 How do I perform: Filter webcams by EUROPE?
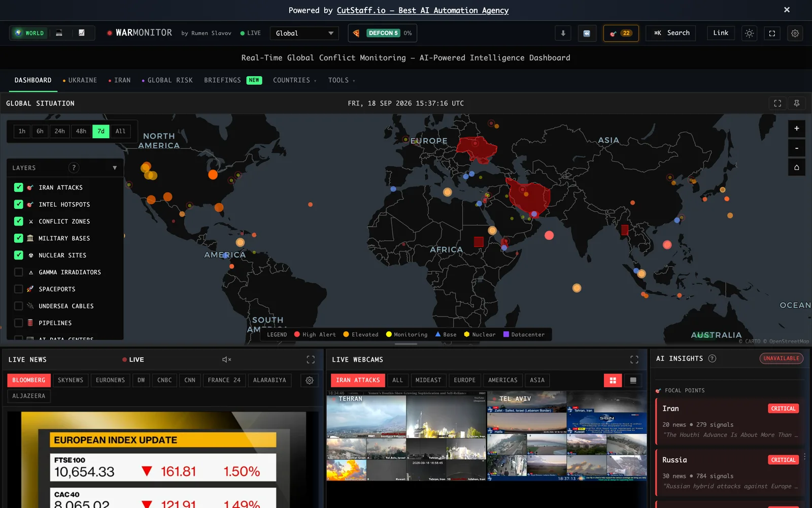(x=464, y=380)
